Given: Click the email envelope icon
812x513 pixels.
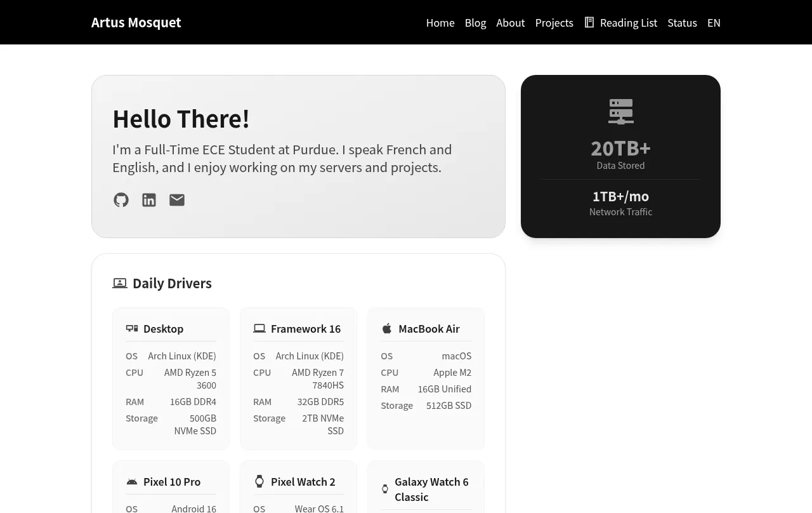Looking at the screenshot, I should 177,200.
